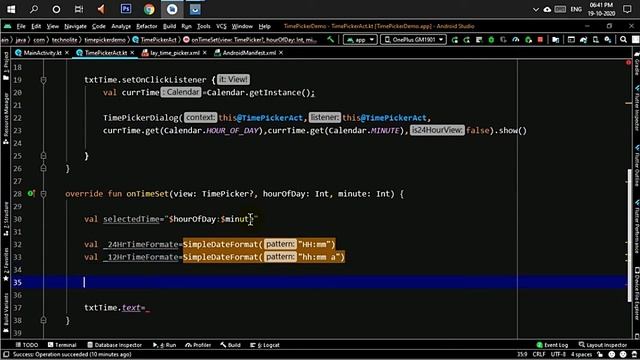Open the UTF-8 encoding selector
Viewport: 640px width, 360px height.
pos(558,355)
